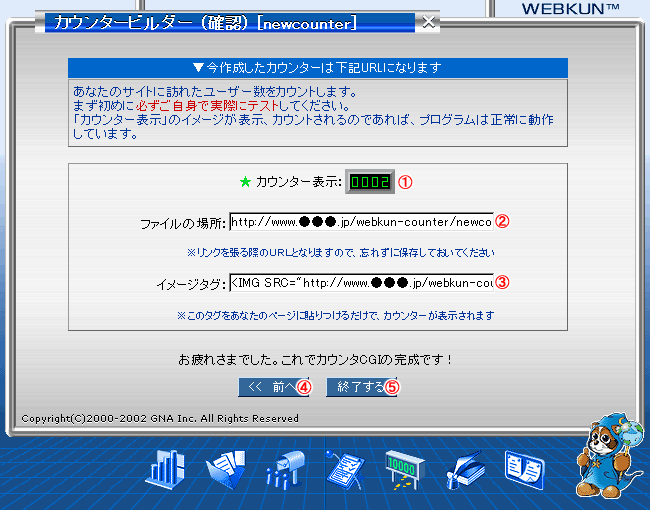Image resolution: width=650 pixels, height=510 pixels.
Task: Open the bar chart statistics icon
Action: pyautogui.click(x=165, y=469)
